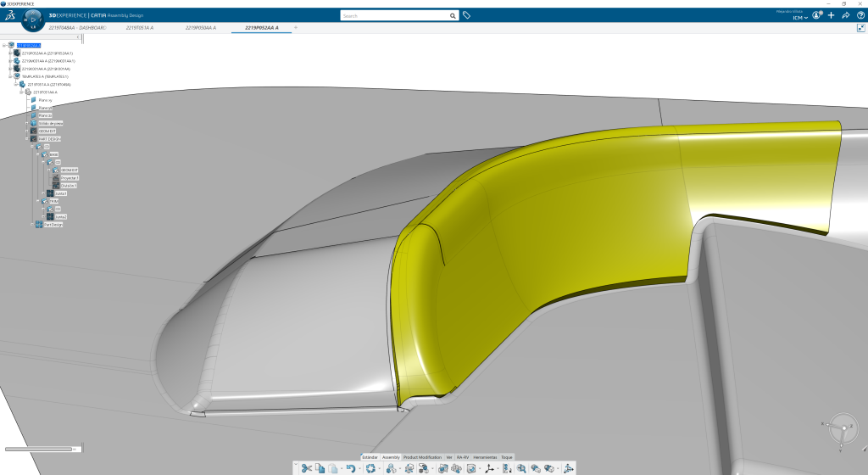
Task: Select Plano xy in the tree
Action: (x=45, y=100)
